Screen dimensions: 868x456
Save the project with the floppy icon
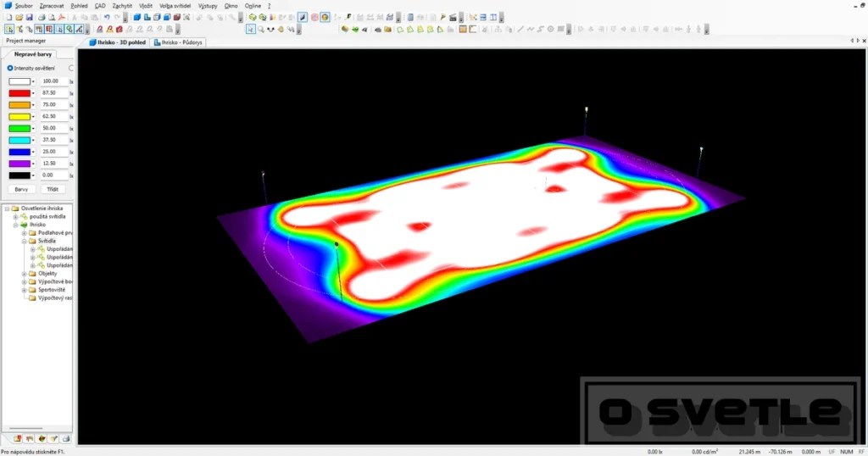click(x=30, y=17)
